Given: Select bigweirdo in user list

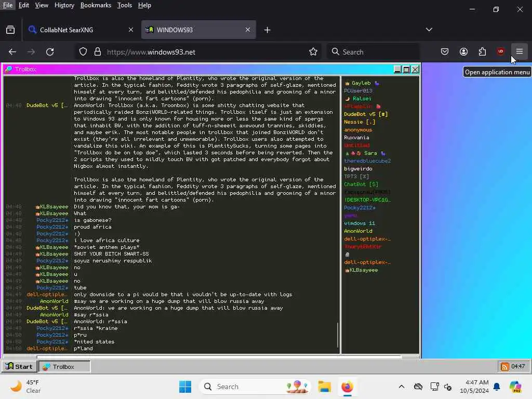Looking at the screenshot, I should 358,169.
